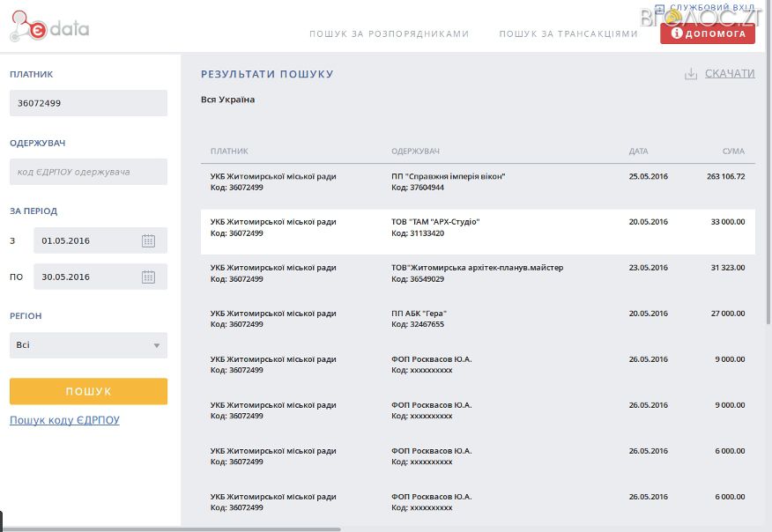Viewport: 772px width, 532px height.
Task: Open Пошук за розпорядниками tab
Action: tap(389, 34)
